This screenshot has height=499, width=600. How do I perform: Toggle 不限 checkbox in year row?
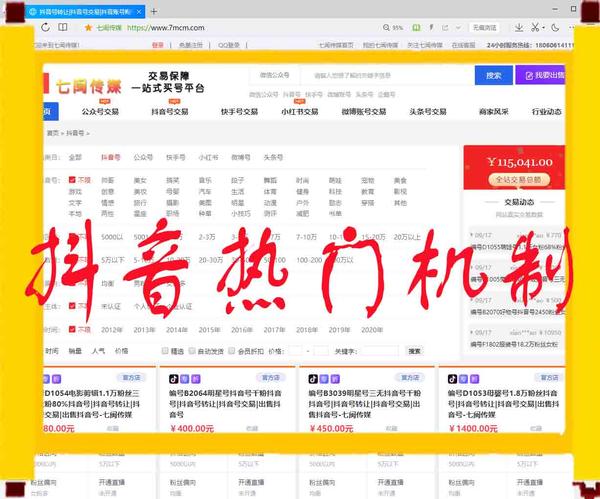coord(72,329)
